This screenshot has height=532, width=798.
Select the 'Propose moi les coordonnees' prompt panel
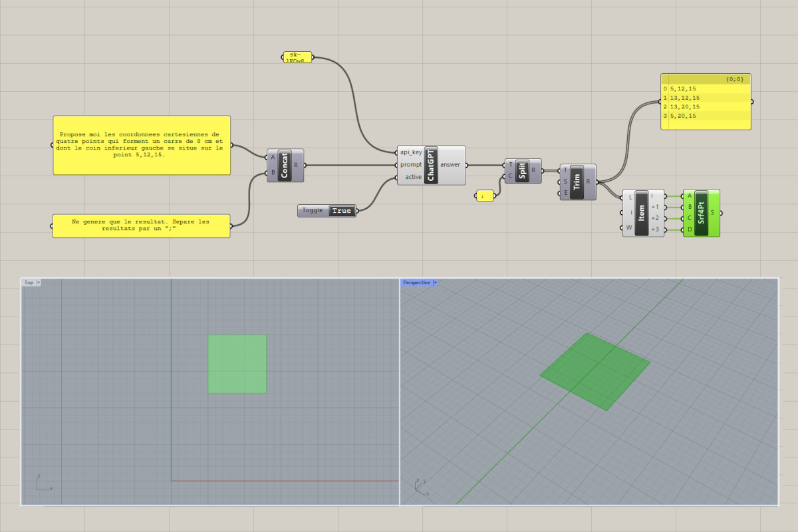[x=142, y=145]
